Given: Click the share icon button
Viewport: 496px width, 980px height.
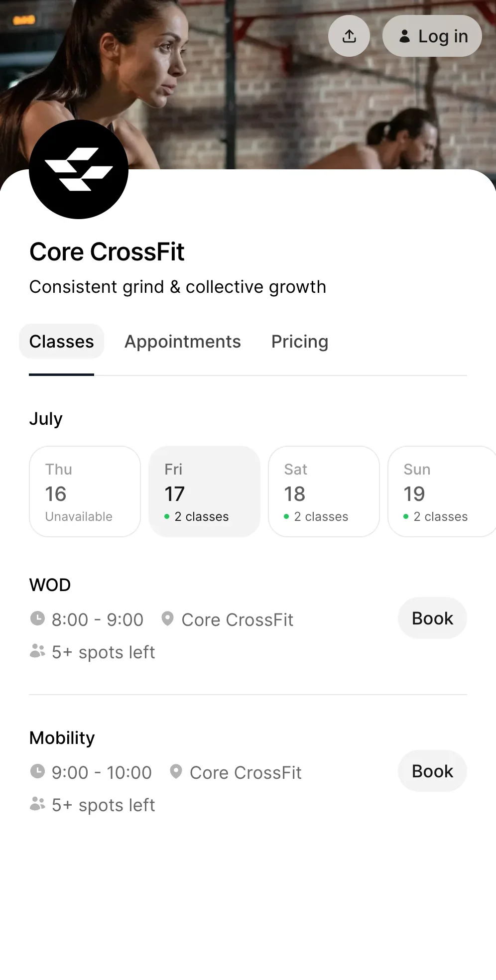Looking at the screenshot, I should click(x=349, y=36).
